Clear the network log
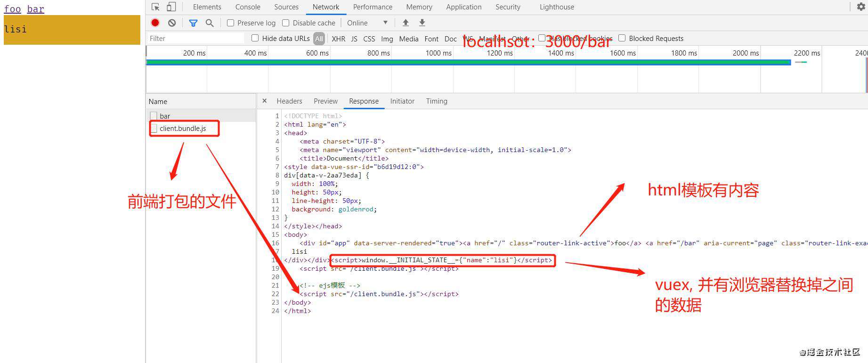 click(172, 23)
